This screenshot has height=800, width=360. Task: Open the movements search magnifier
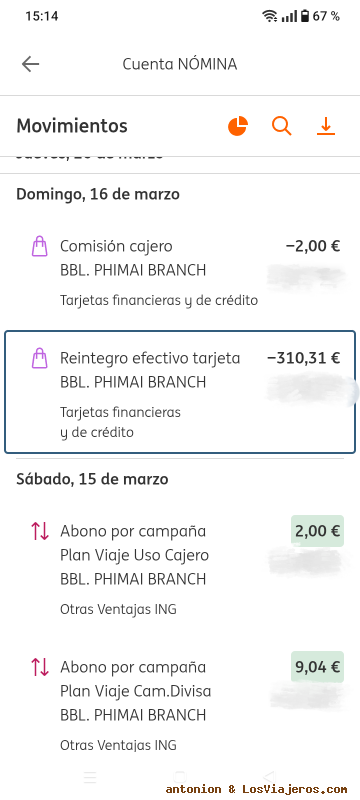[x=281, y=126]
